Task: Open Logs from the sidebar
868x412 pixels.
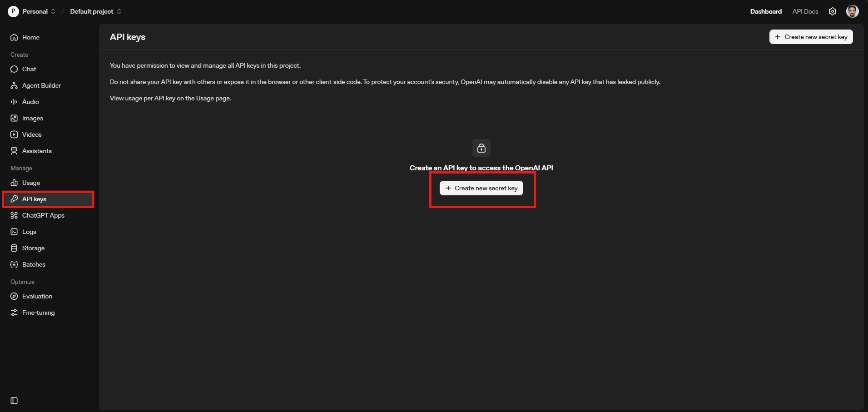Action: pos(49,232)
